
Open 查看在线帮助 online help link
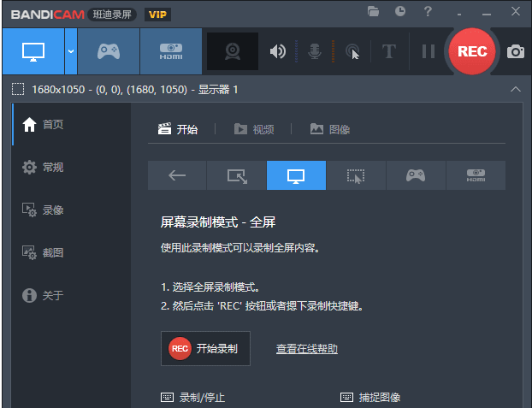(307, 349)
